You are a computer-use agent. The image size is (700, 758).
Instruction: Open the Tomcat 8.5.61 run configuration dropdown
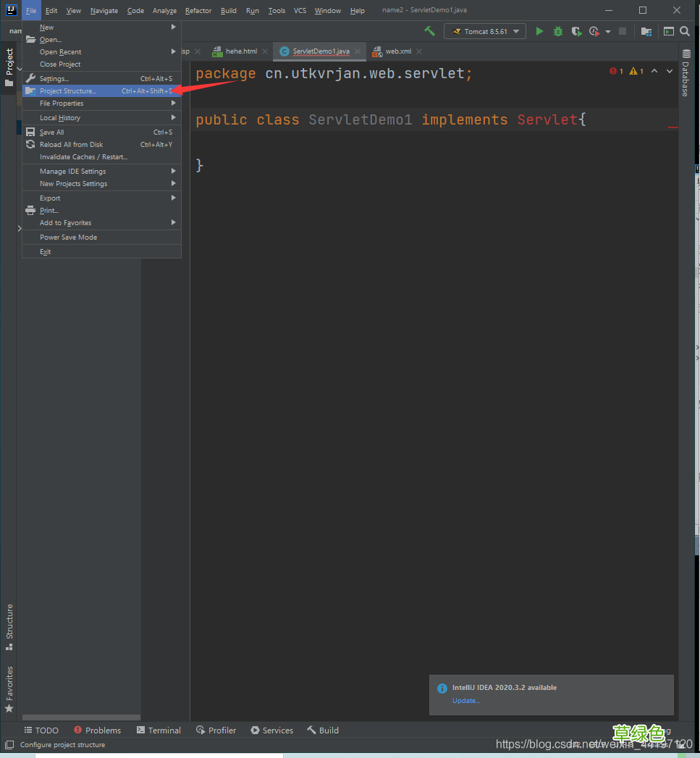click(x=485, y=31)
